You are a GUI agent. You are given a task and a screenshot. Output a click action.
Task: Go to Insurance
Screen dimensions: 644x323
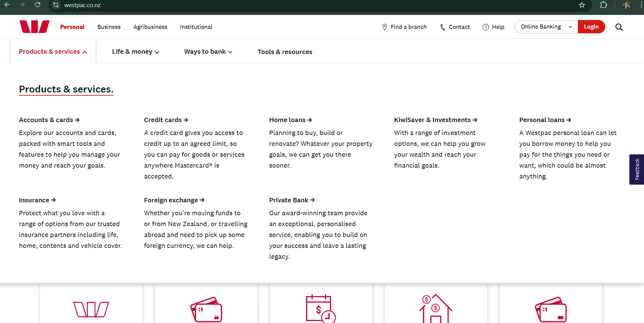tap(37, 200)
